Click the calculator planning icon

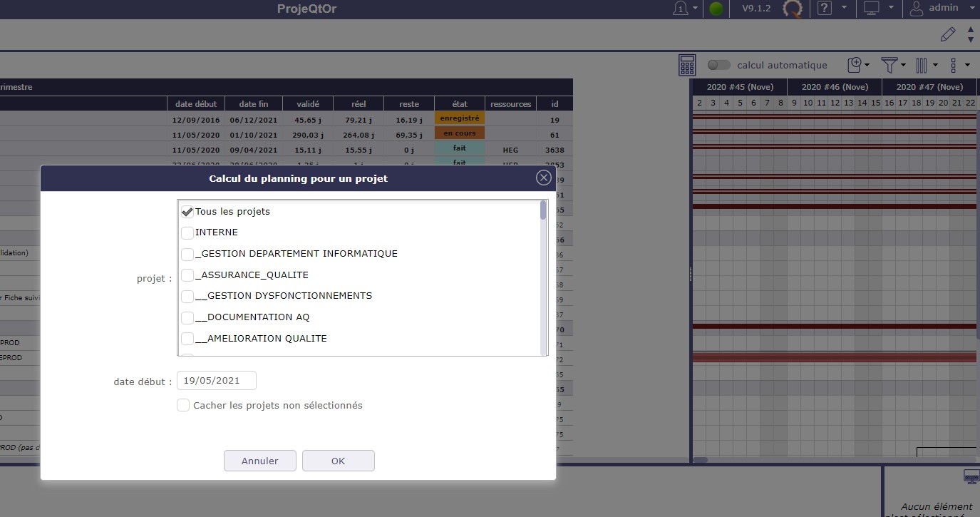click(x=687, y=65)
